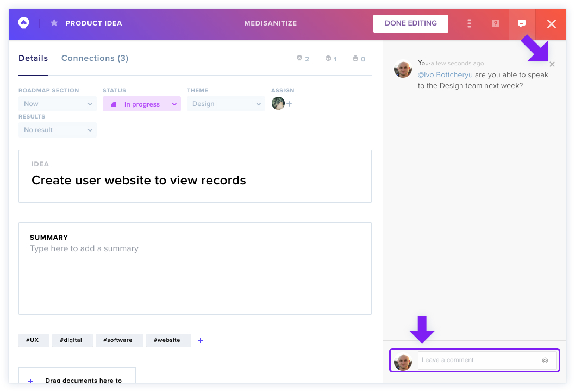The height and width of the screenshot is (392, 575).
Task: Add a new tag with plus icon
Action: coord(200,340)
